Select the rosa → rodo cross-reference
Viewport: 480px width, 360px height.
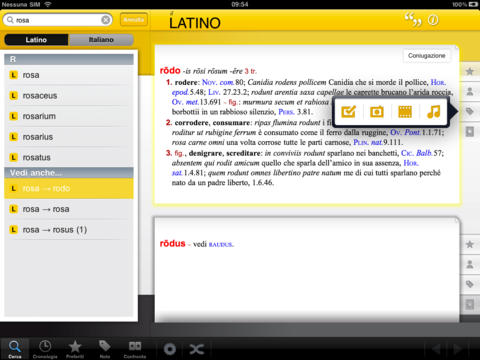point(69,189)
